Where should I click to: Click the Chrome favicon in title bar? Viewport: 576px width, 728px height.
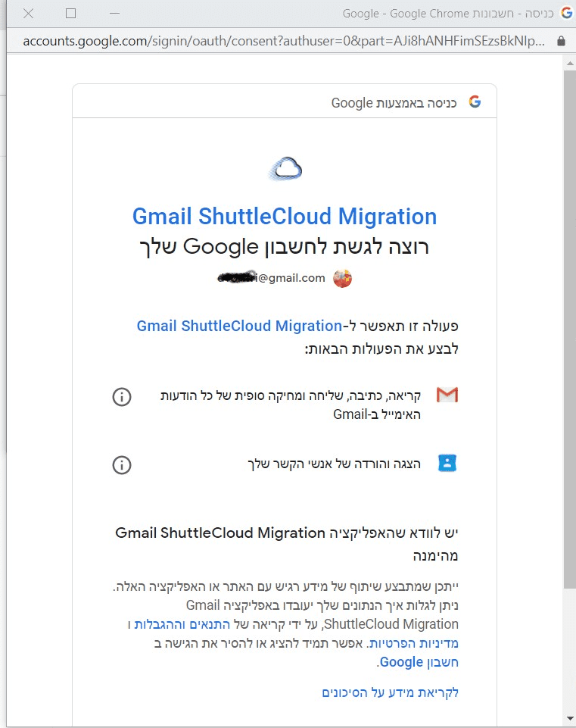click(565, 13)
